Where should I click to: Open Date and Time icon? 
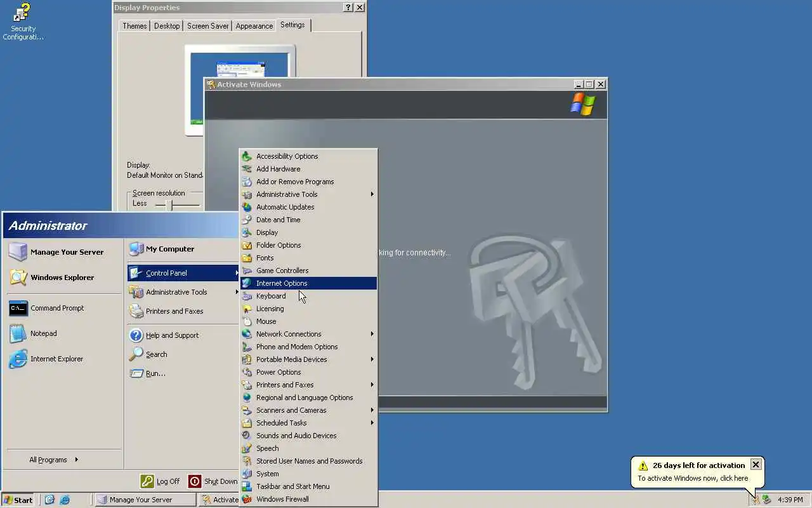pos(247,220)
